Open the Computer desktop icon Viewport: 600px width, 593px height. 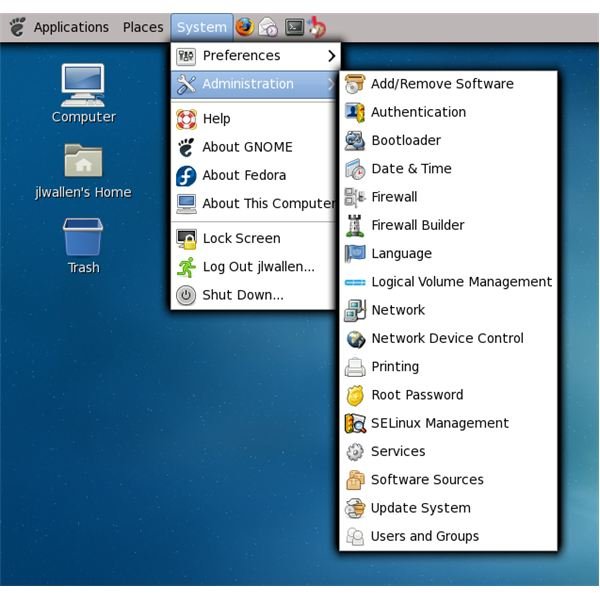[83, 86]
